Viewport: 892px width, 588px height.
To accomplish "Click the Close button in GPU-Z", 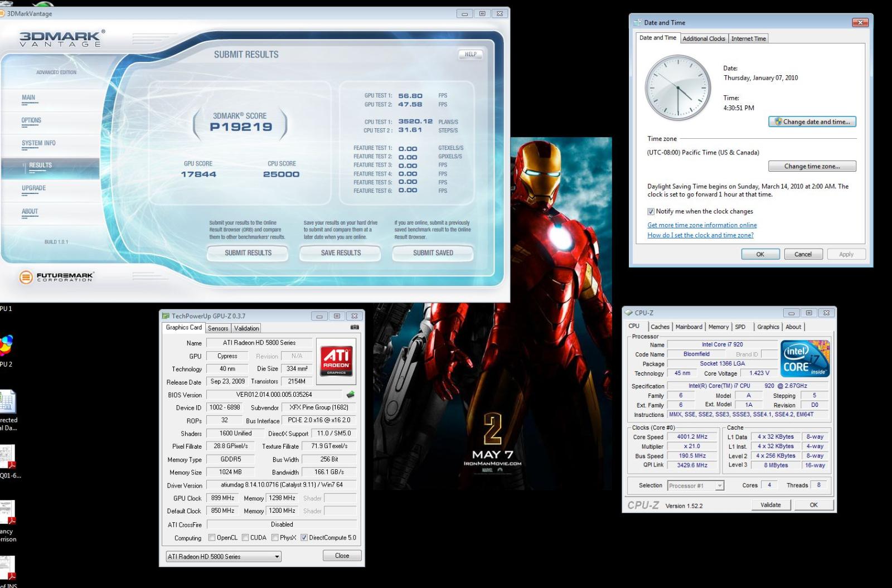I will [x=342, y=556].
